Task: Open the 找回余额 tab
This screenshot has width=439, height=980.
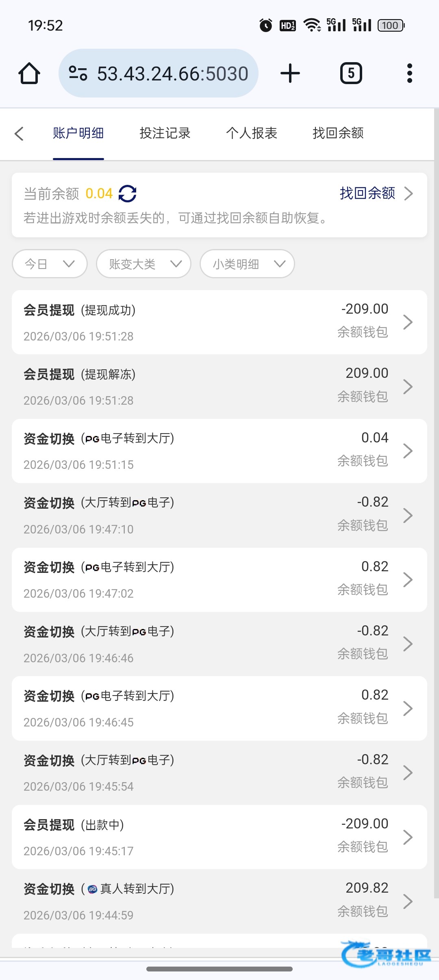Action: point(338,133)
